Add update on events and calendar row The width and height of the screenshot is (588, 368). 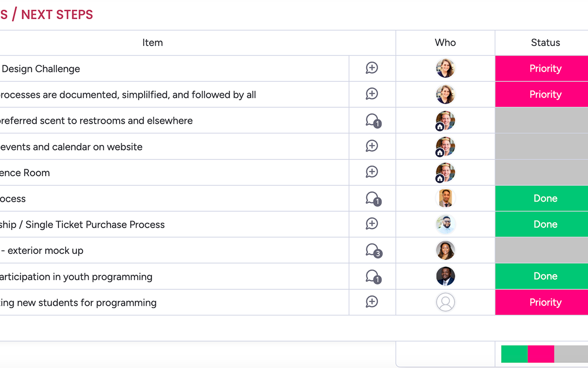tap(372, 146)
